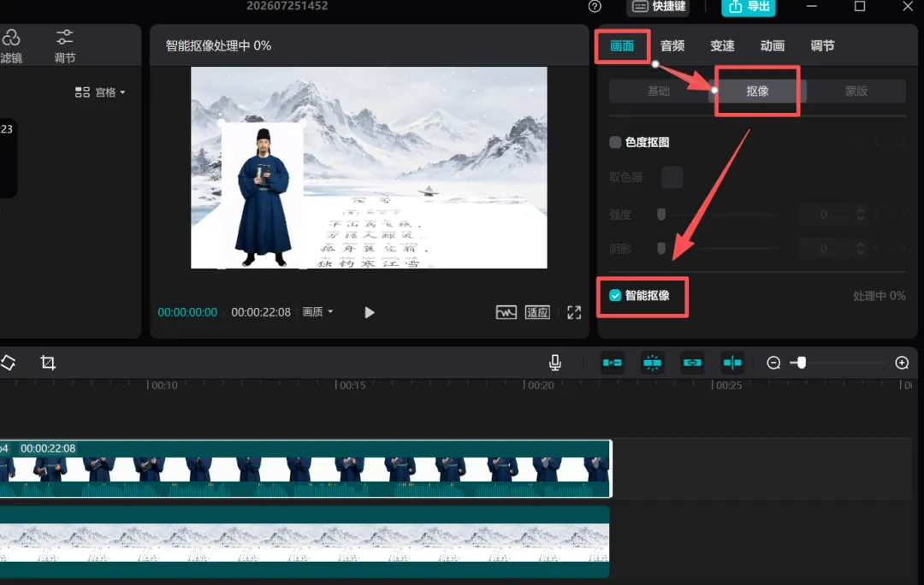Switch to the 调节 tab in properties
The width and height of the screenshot is (924, 585).
click(x=823, y=46)
